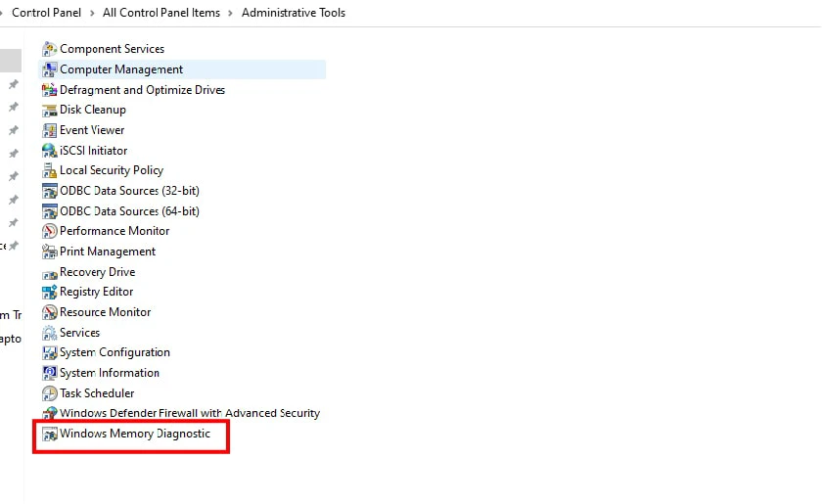Screen dimensions: 822x504
Task: Select the Recovery Drive label
Action: pyautogui.click(x=98, y=272)
